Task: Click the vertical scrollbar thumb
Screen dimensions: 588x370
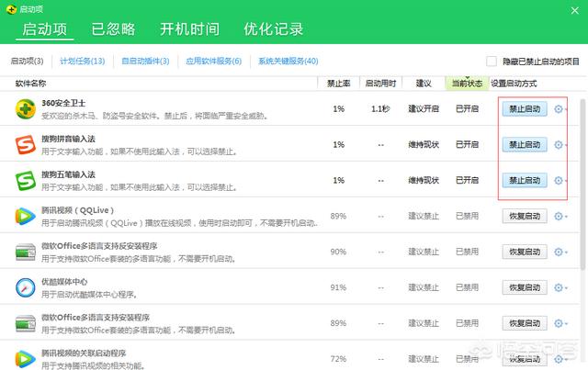Action: click(x=583, y=184)
